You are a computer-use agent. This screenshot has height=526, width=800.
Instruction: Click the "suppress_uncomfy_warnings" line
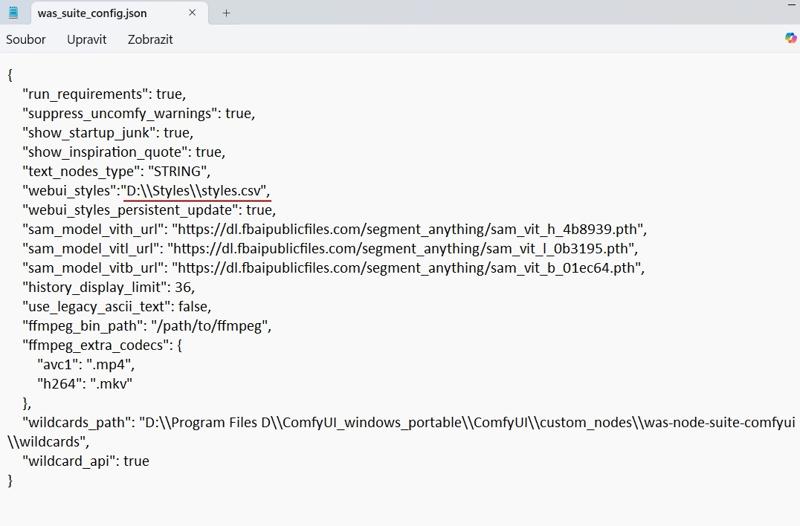(138, 113)
